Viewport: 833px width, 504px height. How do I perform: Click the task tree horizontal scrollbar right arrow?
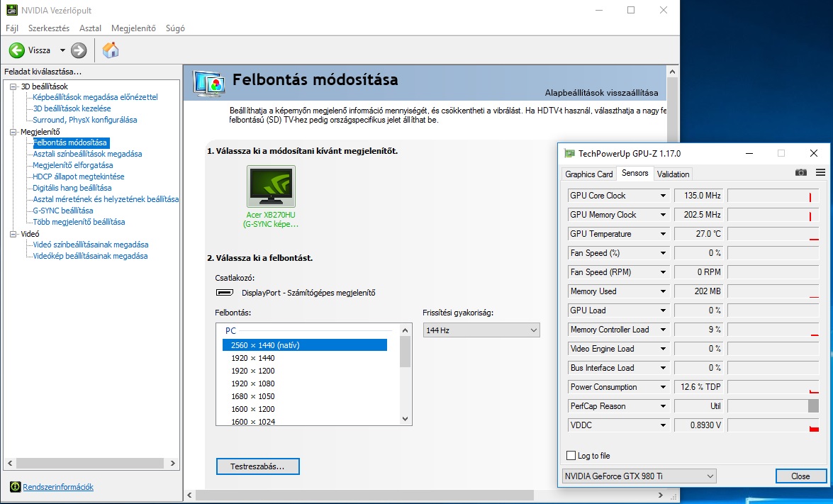(173, 463)
